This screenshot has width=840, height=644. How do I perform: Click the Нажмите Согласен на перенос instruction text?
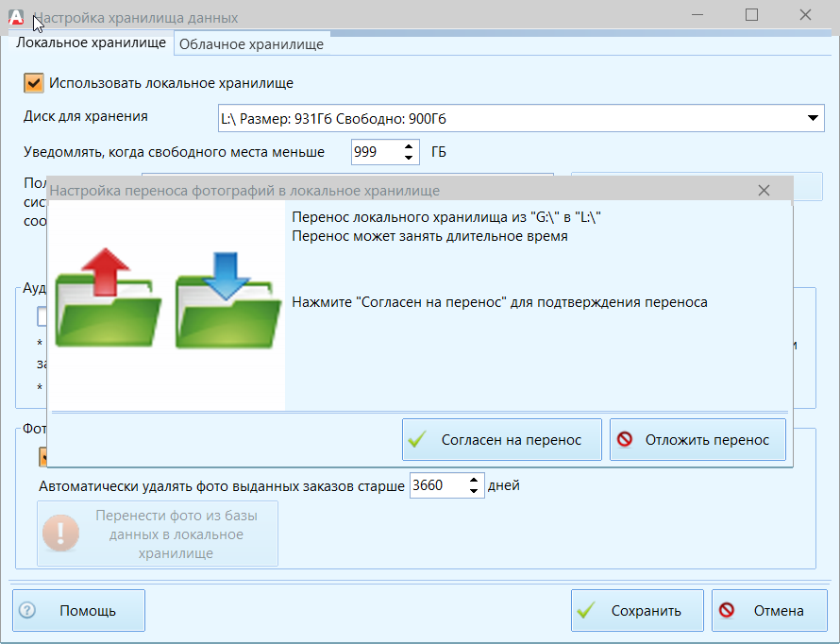point(499,302)
